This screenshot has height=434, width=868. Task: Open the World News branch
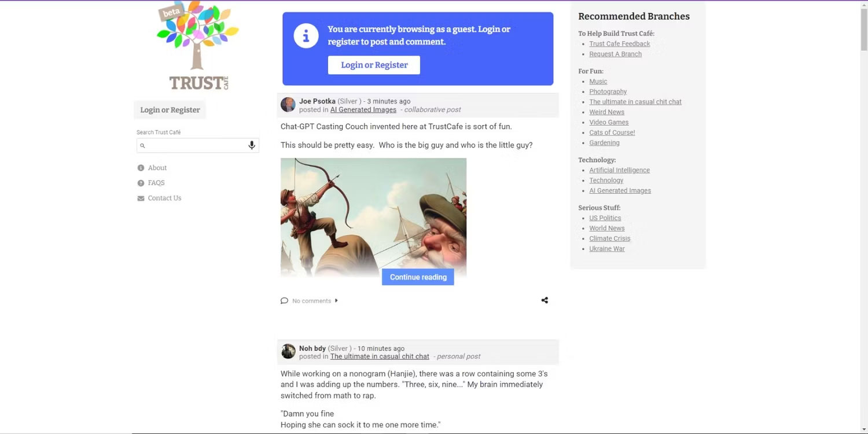tap(607, 229)
